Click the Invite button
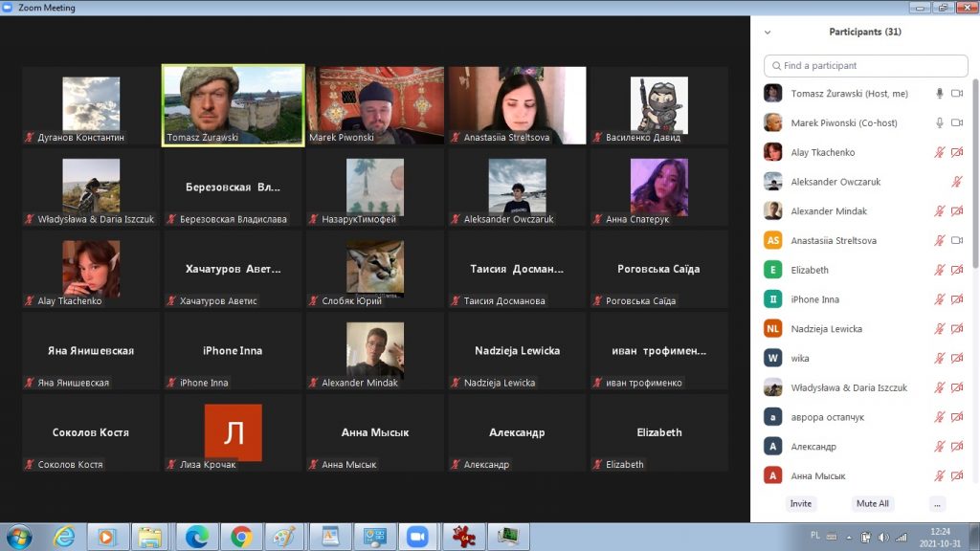The width and height of the screenshot is (980, 551). coord(801,504)
